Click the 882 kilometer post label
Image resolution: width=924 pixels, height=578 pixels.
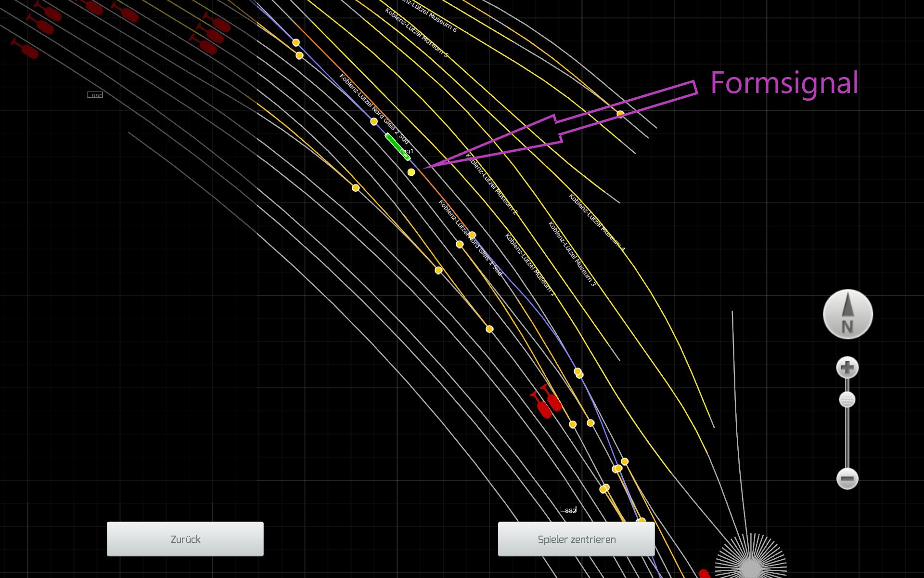[569, 510]
